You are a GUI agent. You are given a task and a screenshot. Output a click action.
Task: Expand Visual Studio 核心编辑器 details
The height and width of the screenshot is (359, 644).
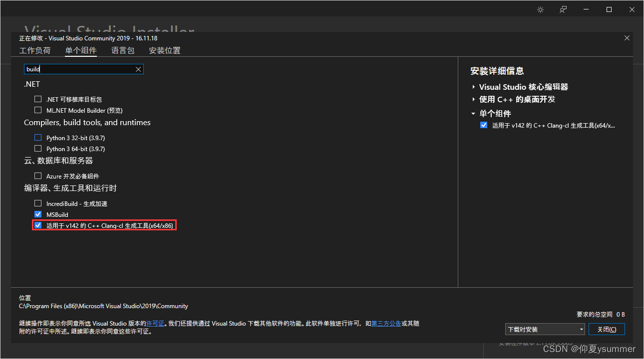[473, 87]
